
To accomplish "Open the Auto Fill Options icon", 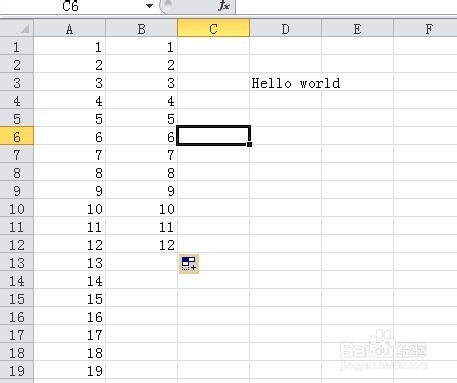I will [x=189, y=263].
